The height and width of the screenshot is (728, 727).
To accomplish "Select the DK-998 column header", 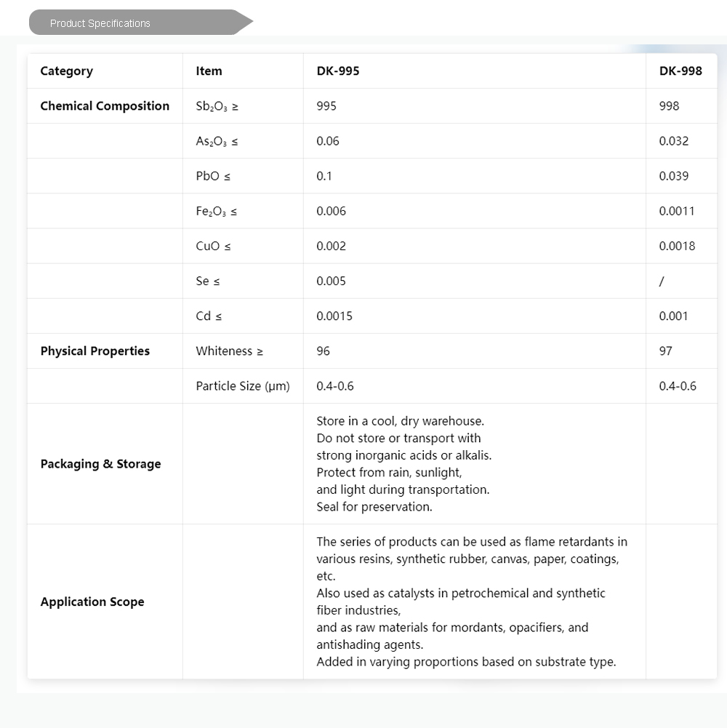I will [680, 71].
